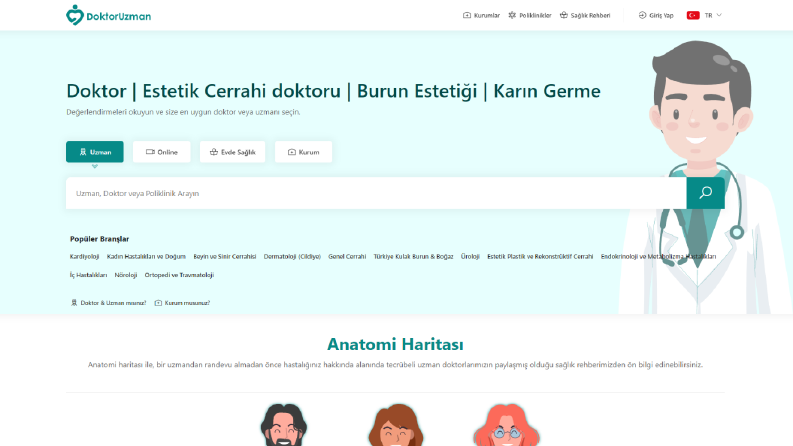Switch to the Kurum tab
The image size is (793, 446).
click(x=303, y=152)
